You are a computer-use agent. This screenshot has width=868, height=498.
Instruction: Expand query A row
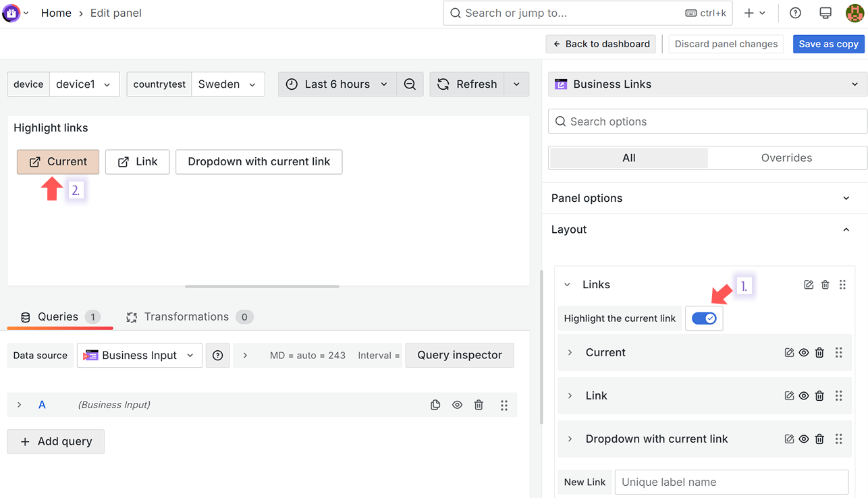[x=19, y=405]
